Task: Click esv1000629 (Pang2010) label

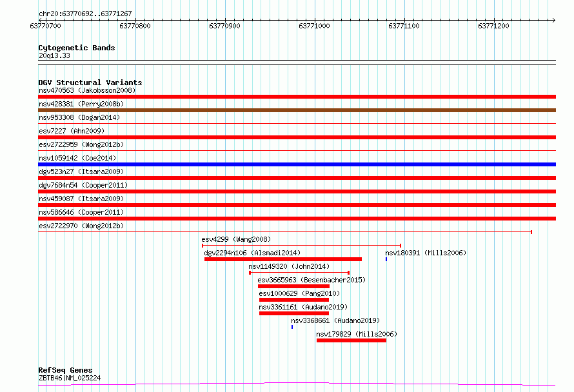Action: 299,293
